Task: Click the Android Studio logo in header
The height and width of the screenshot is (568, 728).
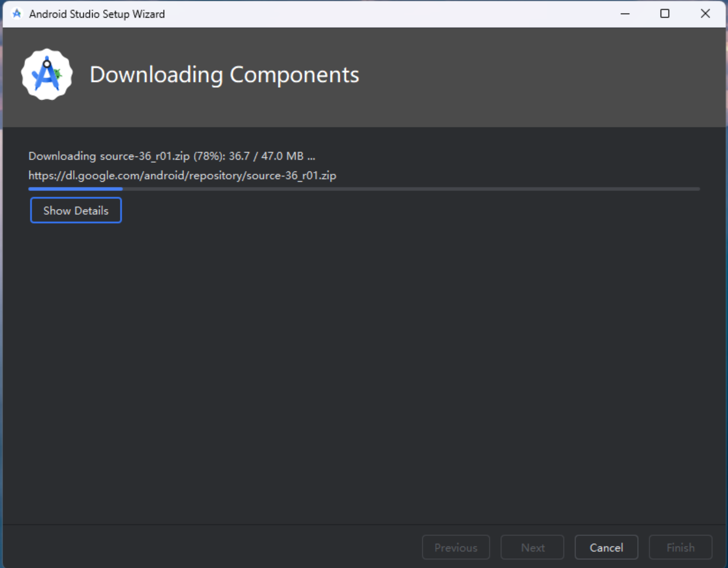Action: 47,74
